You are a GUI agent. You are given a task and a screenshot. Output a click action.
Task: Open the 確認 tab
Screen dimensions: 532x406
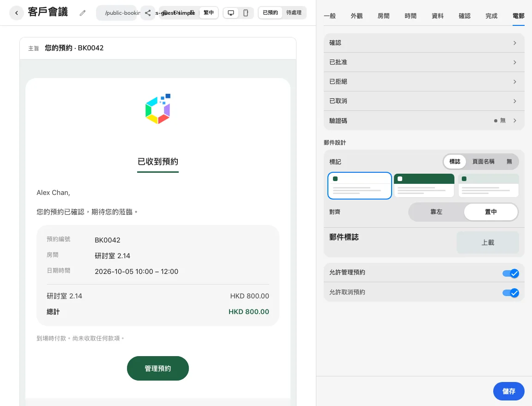click(x=465, y=16)
